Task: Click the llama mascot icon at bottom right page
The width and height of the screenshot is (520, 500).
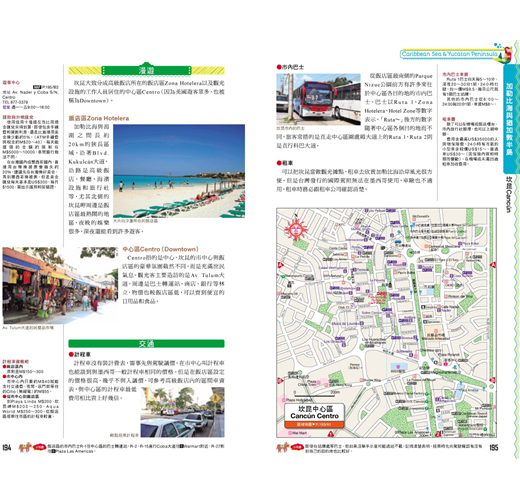Action: pyautogui.click(x=283, y=447)
